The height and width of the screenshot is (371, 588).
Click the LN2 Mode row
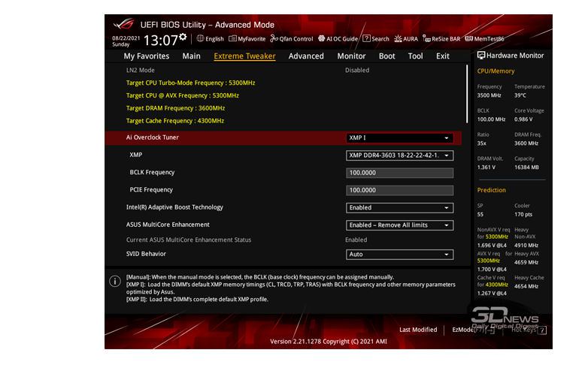(x=285, y=71)
